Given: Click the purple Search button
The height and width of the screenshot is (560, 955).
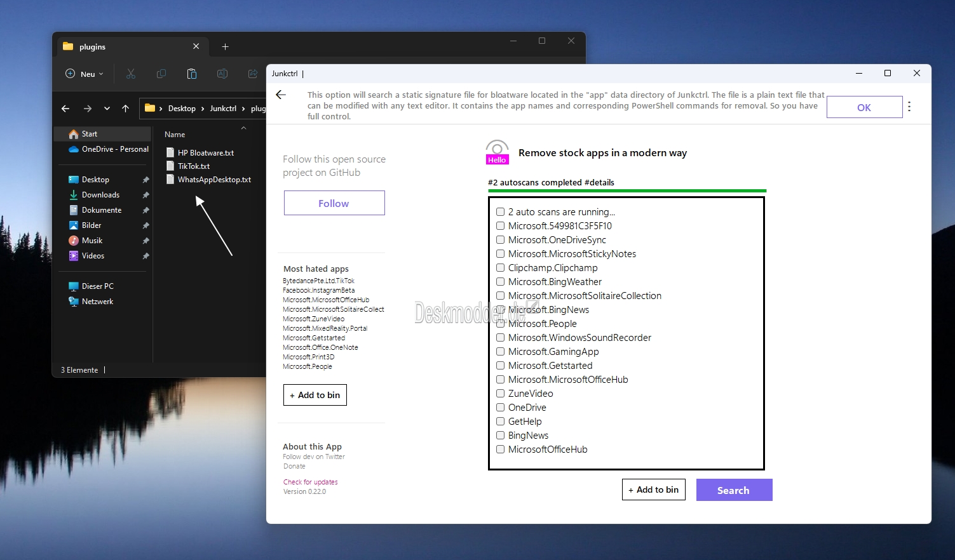Looking at the screenshot, I should pos(735,490).
